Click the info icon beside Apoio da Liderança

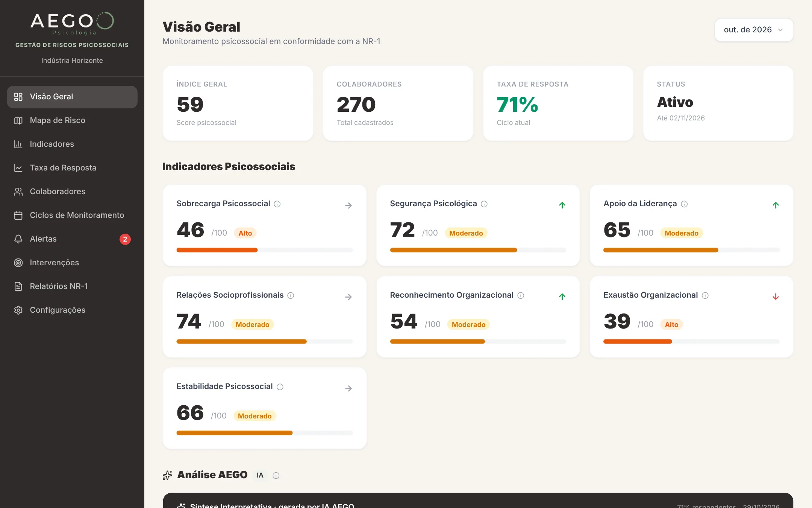point(684,204)
